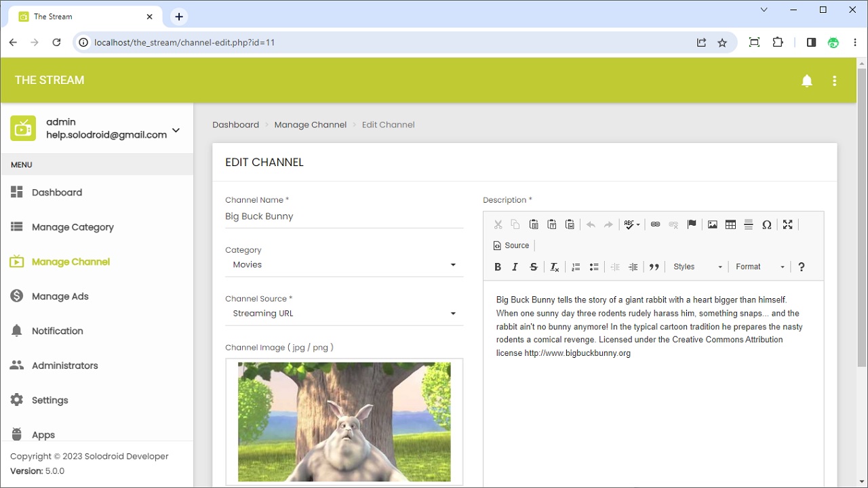Click the Cut icon in editor toolbar

pyautogui.click(x=498, y=225)
